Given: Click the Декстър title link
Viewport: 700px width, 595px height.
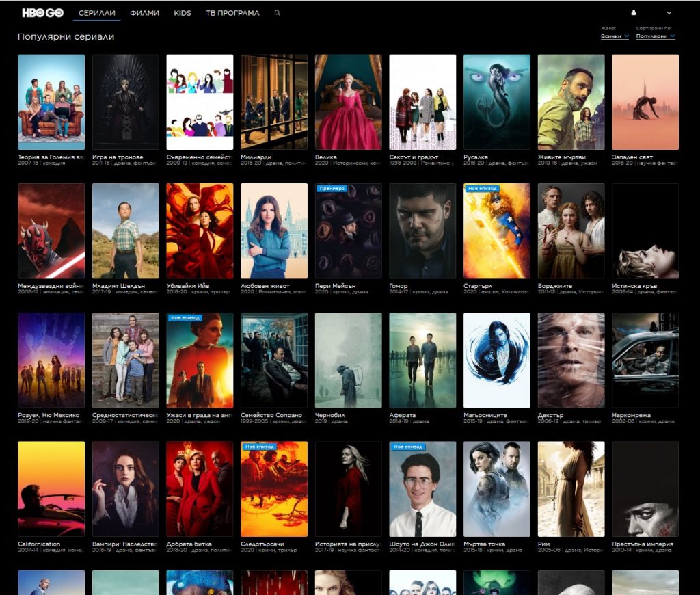Looking at the screenshot, I should 550,415.
